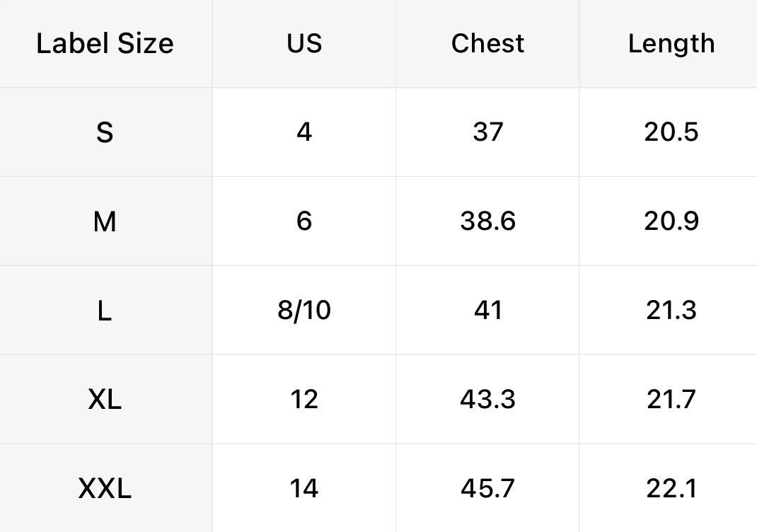Click the L label size cell
This screenshot has width=757, height=532.
click(x=105, y=311)
